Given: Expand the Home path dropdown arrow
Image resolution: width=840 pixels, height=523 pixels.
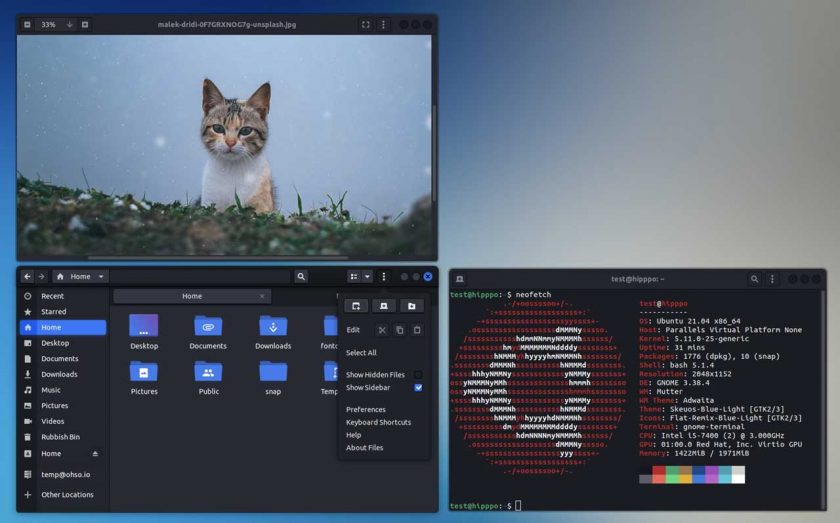Looking at the screenshot, I should pos(101,277).
